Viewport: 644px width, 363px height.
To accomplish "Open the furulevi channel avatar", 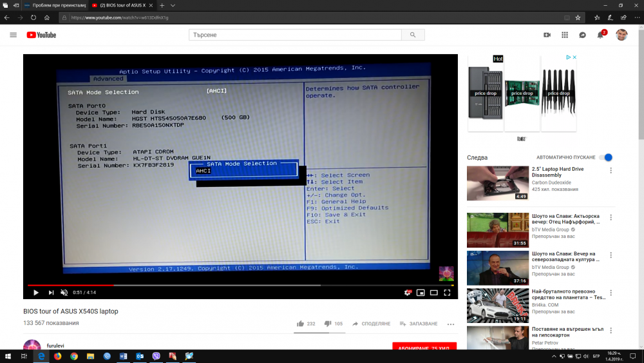I will 32,345.
